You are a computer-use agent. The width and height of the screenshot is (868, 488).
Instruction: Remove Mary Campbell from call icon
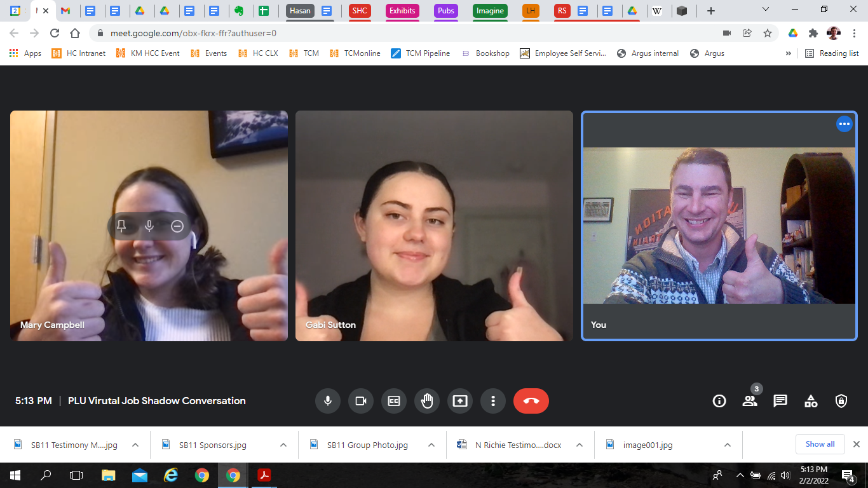pos(177,226)
